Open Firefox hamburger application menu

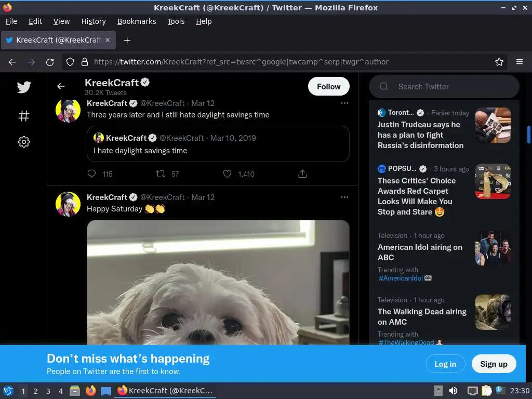click(520, 62)
